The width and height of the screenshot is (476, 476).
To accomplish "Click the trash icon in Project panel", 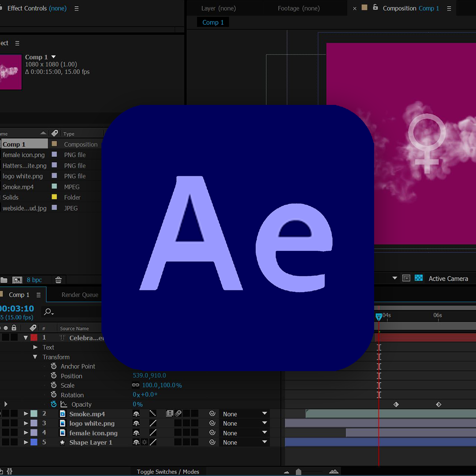I will point(58,280).
